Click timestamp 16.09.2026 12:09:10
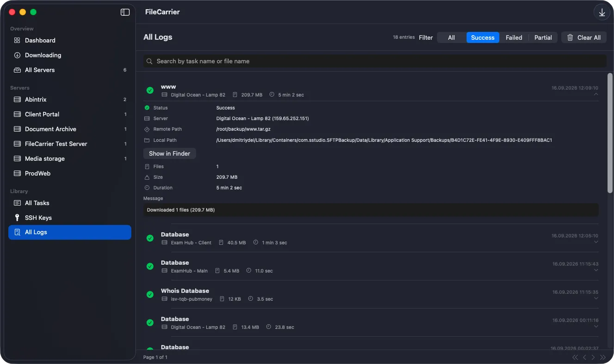 coord(575,88)
